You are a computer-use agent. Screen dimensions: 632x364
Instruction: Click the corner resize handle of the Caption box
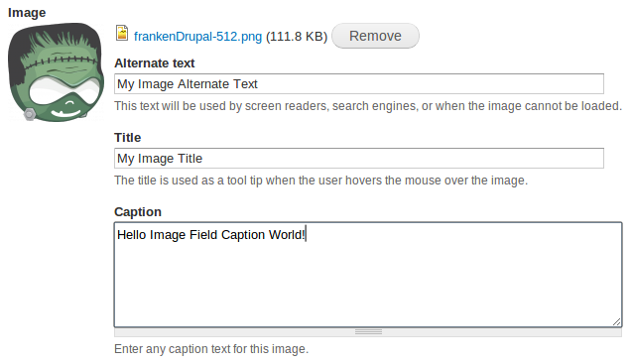[x=616, y=321]
